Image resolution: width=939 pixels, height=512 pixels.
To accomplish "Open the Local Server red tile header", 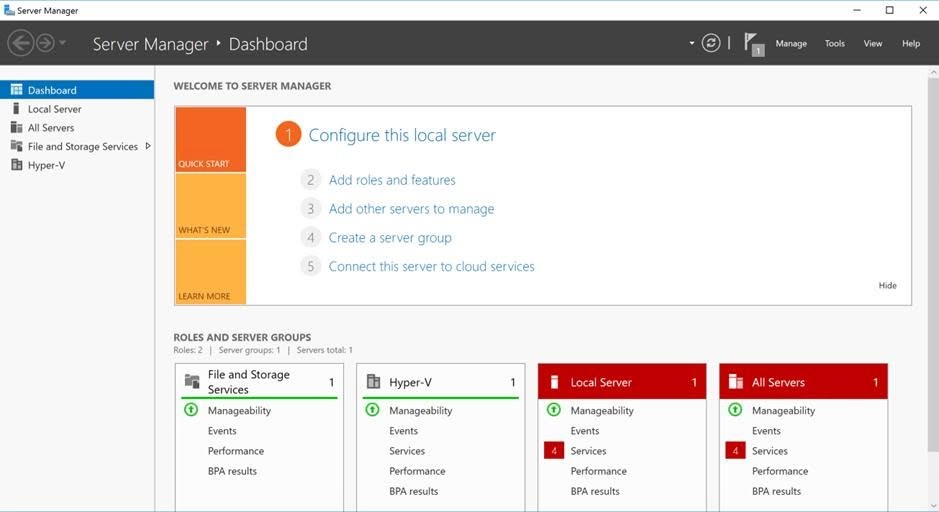I will point(622,381).
